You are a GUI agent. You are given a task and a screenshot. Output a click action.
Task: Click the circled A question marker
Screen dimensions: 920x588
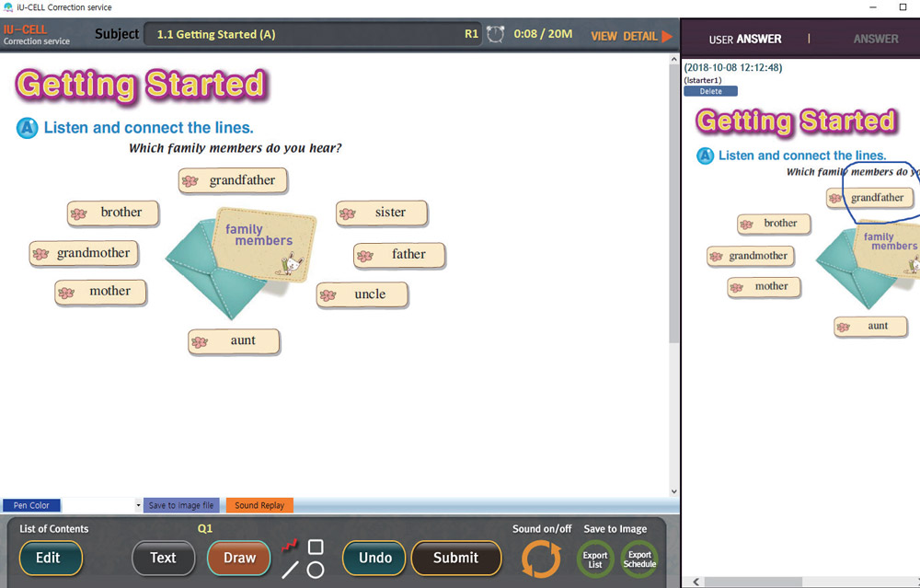coord(27,128)
